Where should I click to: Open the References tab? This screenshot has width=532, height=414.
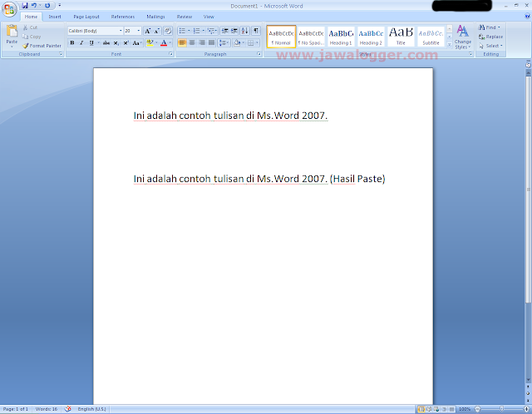coord(123,17)
